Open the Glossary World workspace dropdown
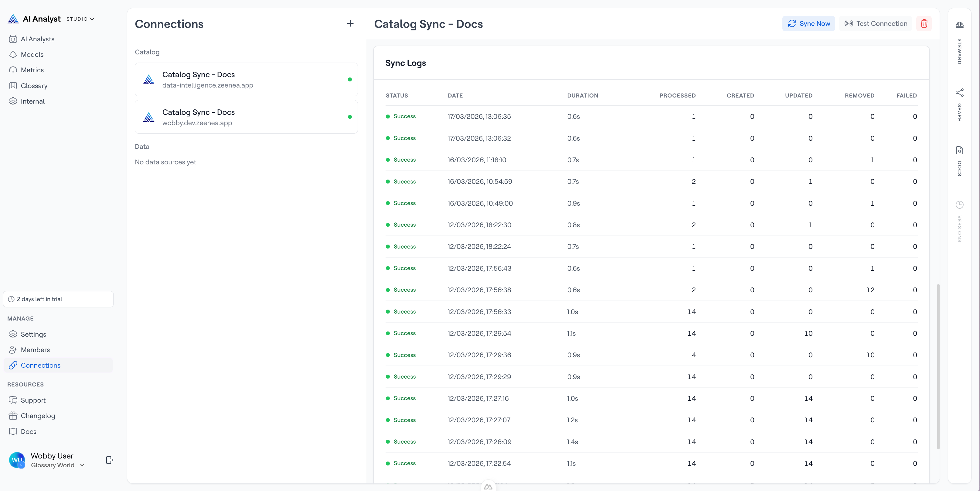Image resolution: width=980 pixels, height=491 pixels. click(82, 465)
